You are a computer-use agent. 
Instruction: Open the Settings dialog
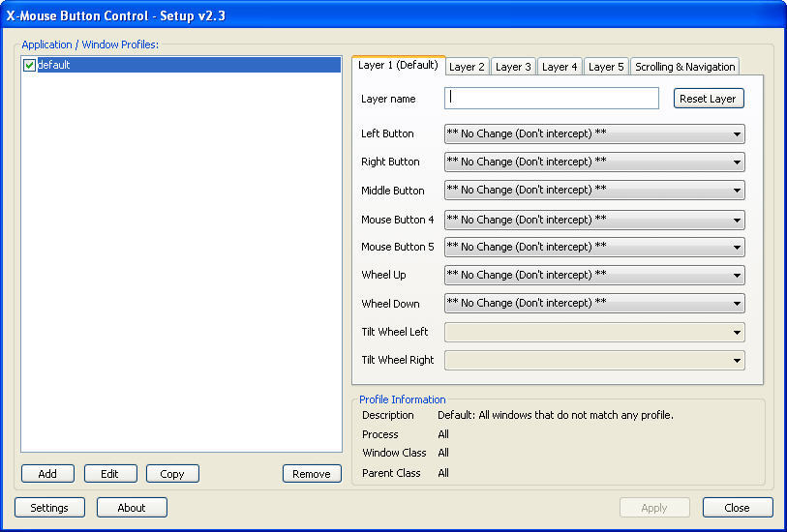coord(49,508)
